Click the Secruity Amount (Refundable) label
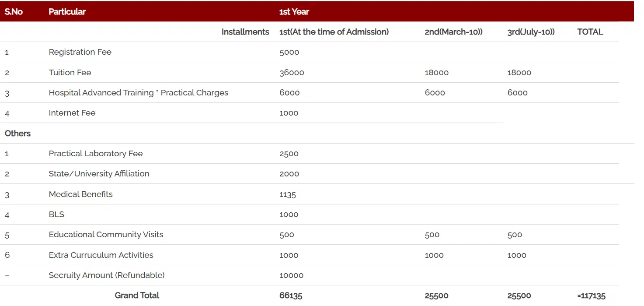The height and width of the screenshot is (306, 644). click(x=106, y=275)
